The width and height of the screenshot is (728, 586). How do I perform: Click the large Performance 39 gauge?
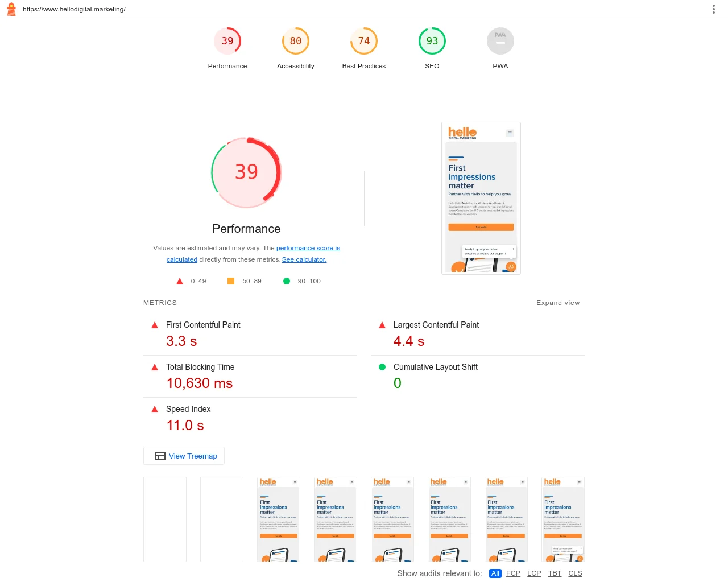246,172
